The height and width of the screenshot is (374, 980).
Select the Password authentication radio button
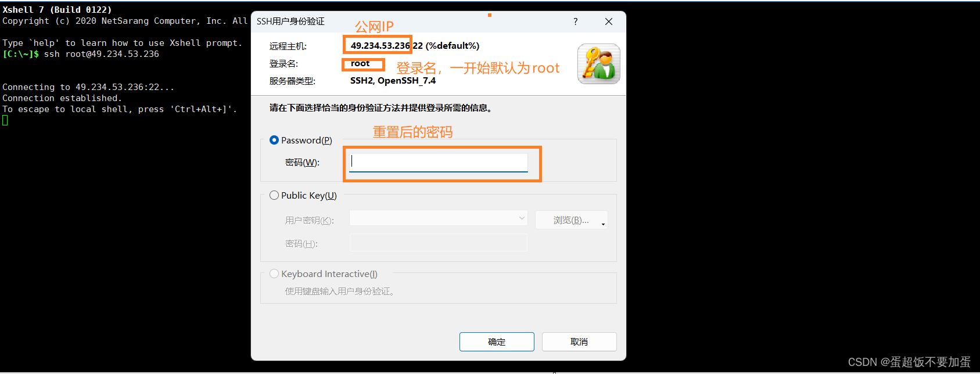click(274, 140)
